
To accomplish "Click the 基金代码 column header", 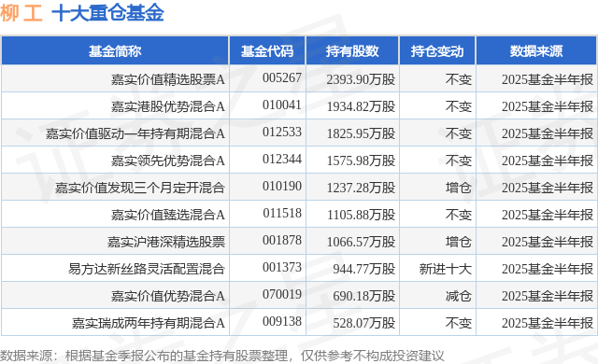I will coord(267,51).
